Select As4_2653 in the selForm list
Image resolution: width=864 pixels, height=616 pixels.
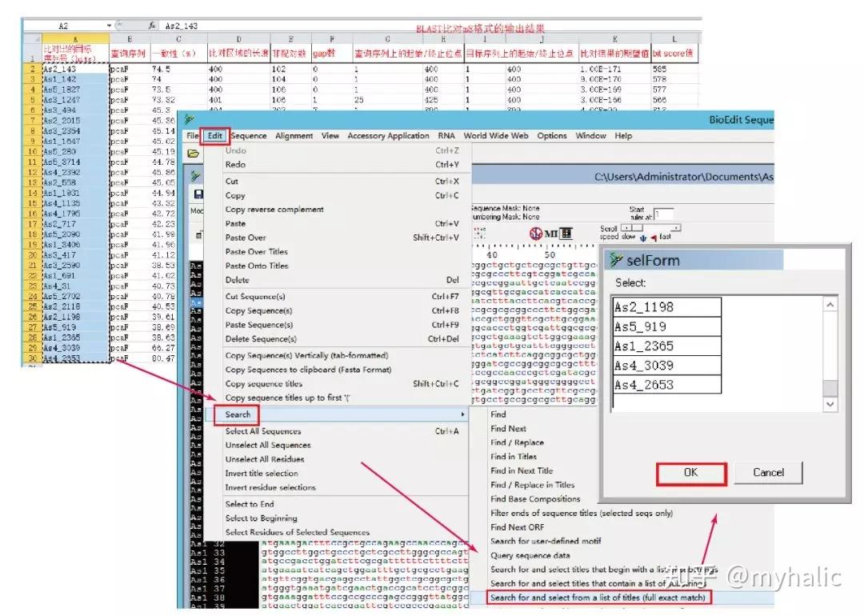[666, 385]
